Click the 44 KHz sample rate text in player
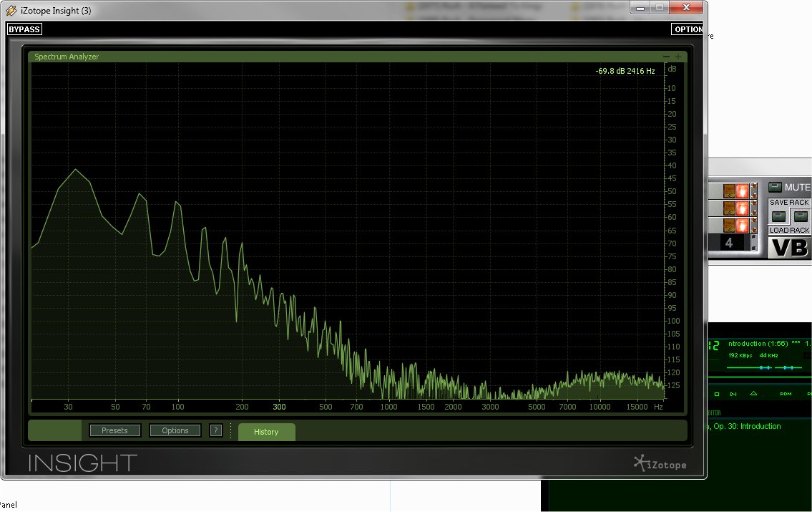This screenshot has height=512, width=812. pos(768,355)
